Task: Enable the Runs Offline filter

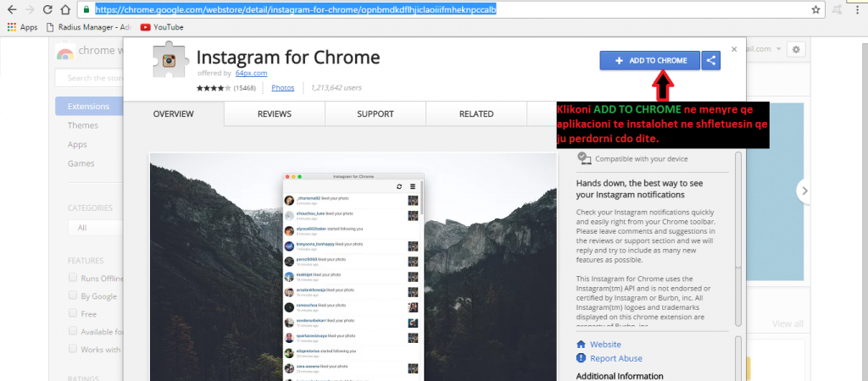Action: coord(73,278)
